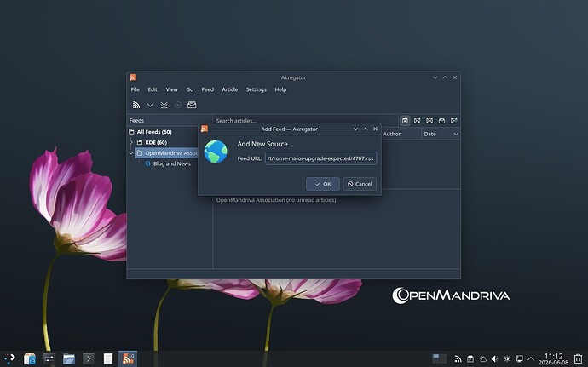
Task: Collapse the OpenMandriva Association folder
Action: tap(131, 153)
